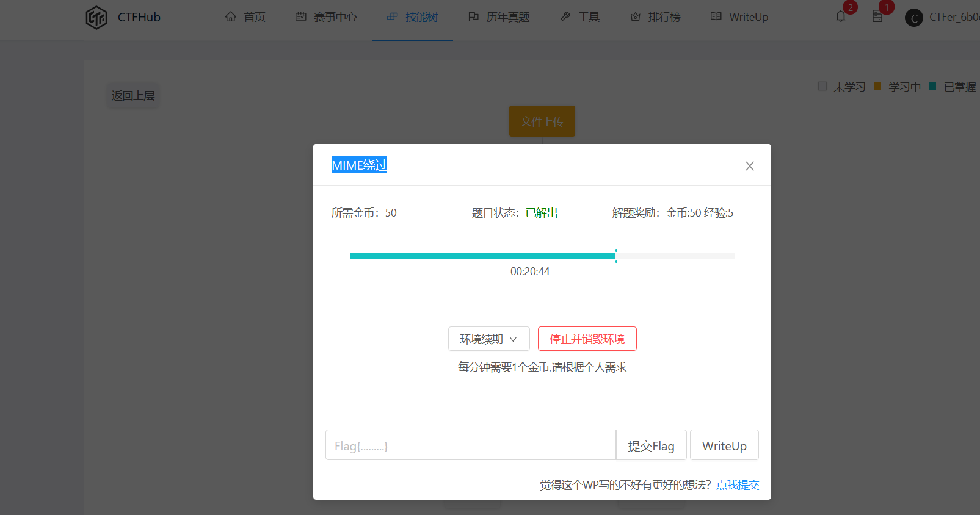Click the user avatar icon
This screenshot has height=515, width=980.
[914, 18]
